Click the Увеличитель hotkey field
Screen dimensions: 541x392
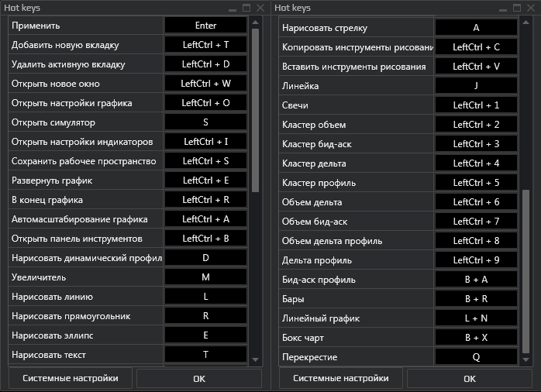point(205,277)
